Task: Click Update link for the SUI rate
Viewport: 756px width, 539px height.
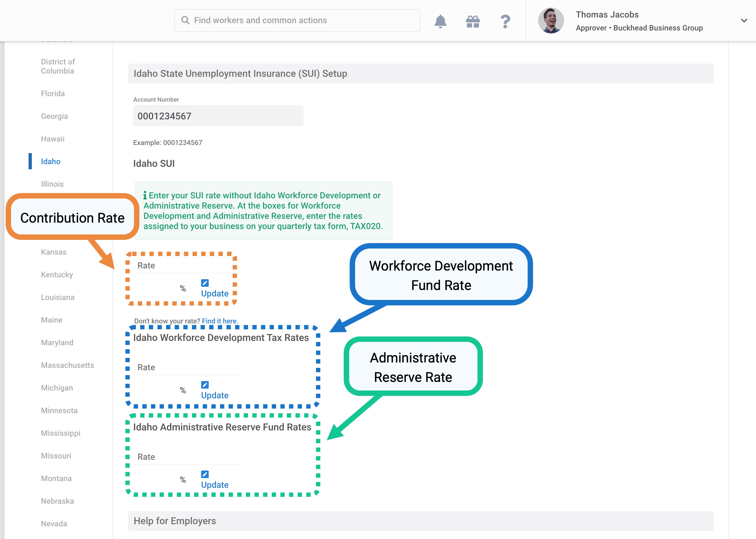Action: (x=215, y=293)
